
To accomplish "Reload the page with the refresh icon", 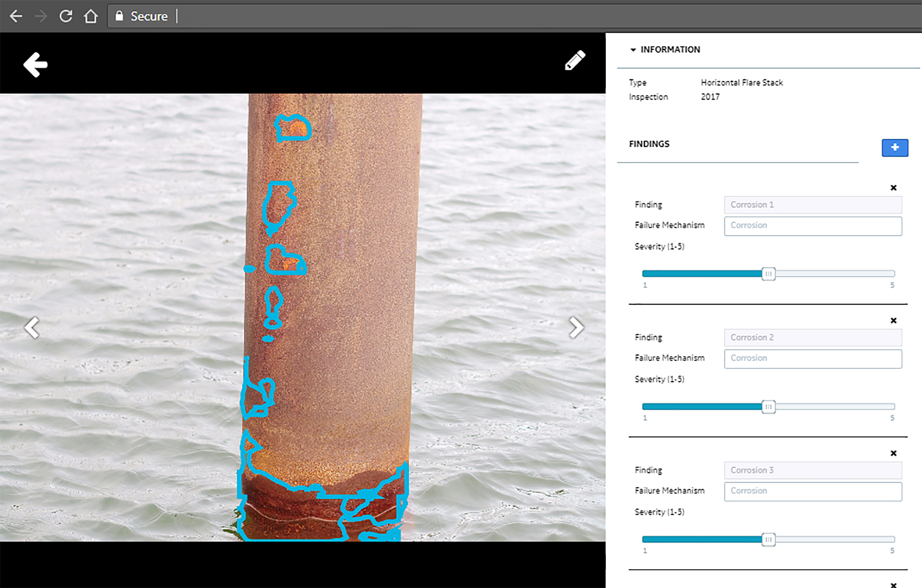I will pos(66,16).
